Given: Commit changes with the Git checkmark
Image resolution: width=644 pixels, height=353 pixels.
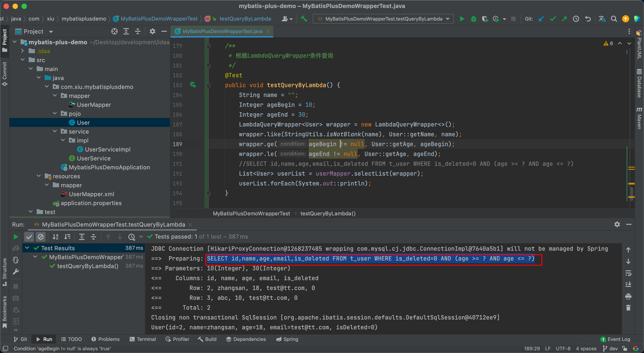Looking at the screenshot, I should (x=553, y=19).
